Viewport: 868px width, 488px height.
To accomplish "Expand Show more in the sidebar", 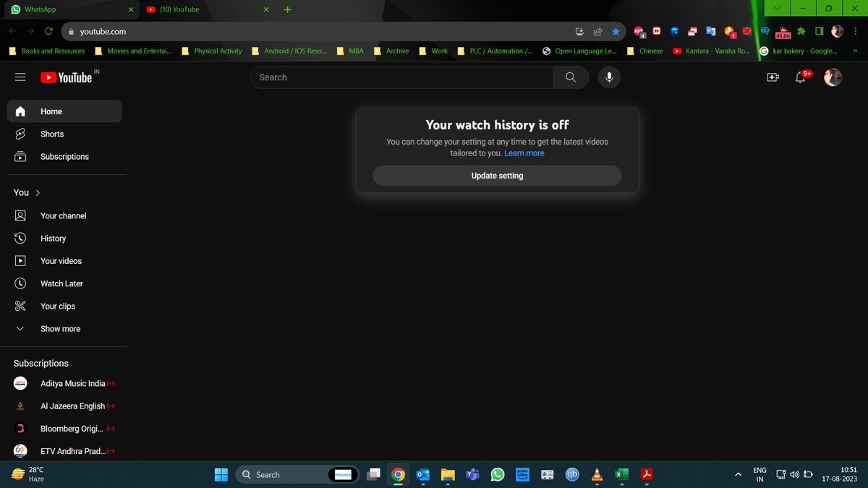I will (59, 329).
